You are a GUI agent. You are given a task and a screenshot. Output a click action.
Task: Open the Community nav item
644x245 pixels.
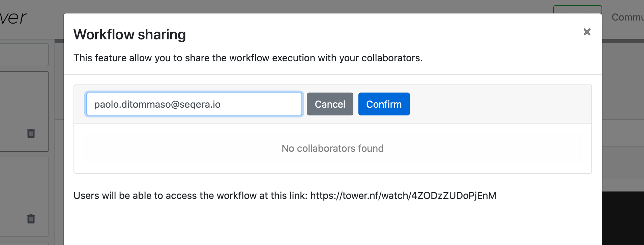pyautogui.click(x=627, y=17)
